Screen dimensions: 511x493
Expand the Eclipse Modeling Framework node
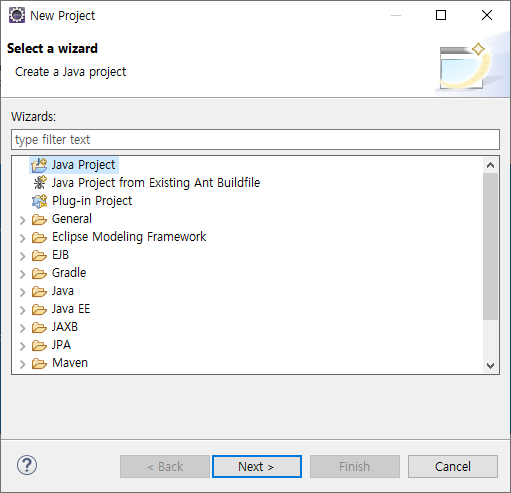(22, 238)
